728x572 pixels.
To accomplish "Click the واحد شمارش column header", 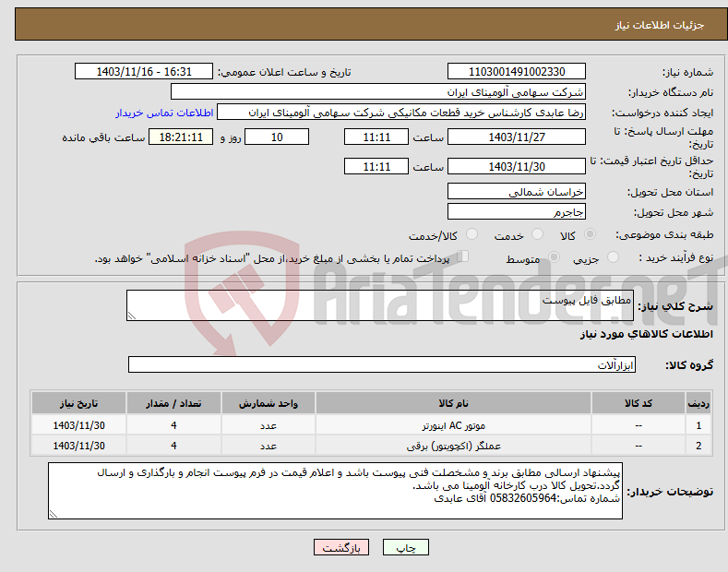I will coord(269,403).
